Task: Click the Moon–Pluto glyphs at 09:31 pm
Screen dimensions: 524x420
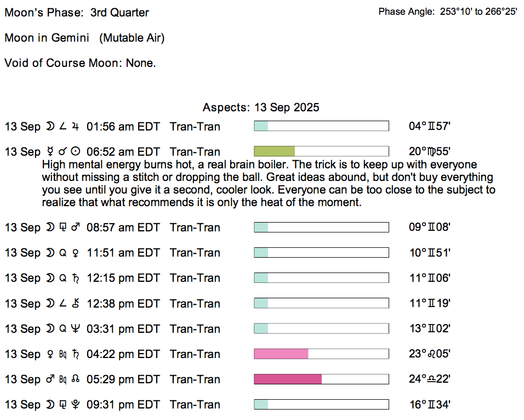Action: [x=63, y=405]
